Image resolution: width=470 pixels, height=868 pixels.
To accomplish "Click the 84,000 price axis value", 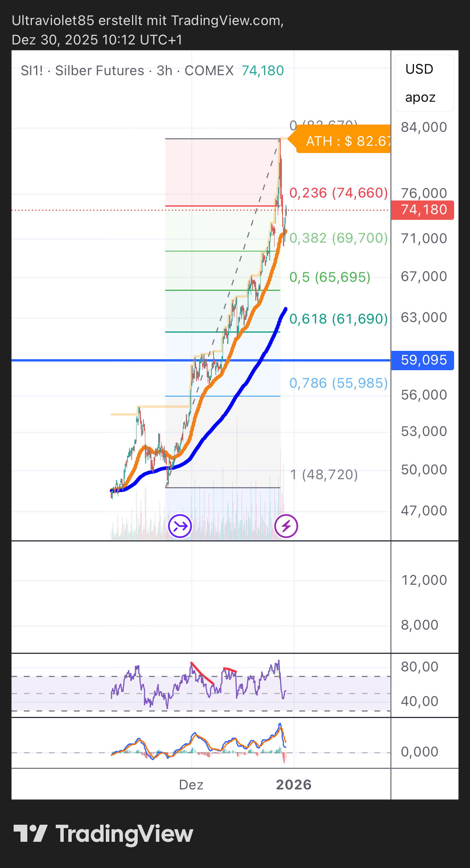I will [424, 127].
